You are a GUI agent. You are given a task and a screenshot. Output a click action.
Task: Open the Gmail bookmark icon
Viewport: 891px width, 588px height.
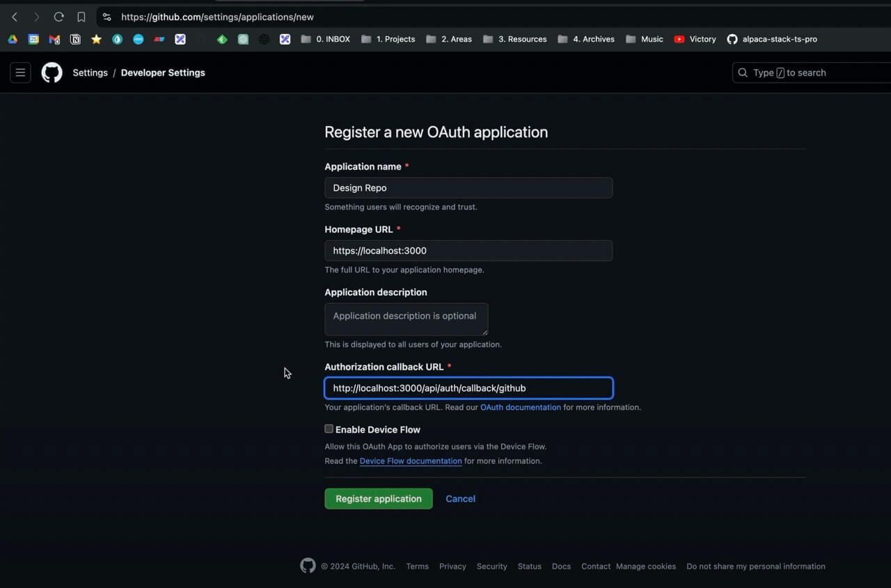click(54, 39)
